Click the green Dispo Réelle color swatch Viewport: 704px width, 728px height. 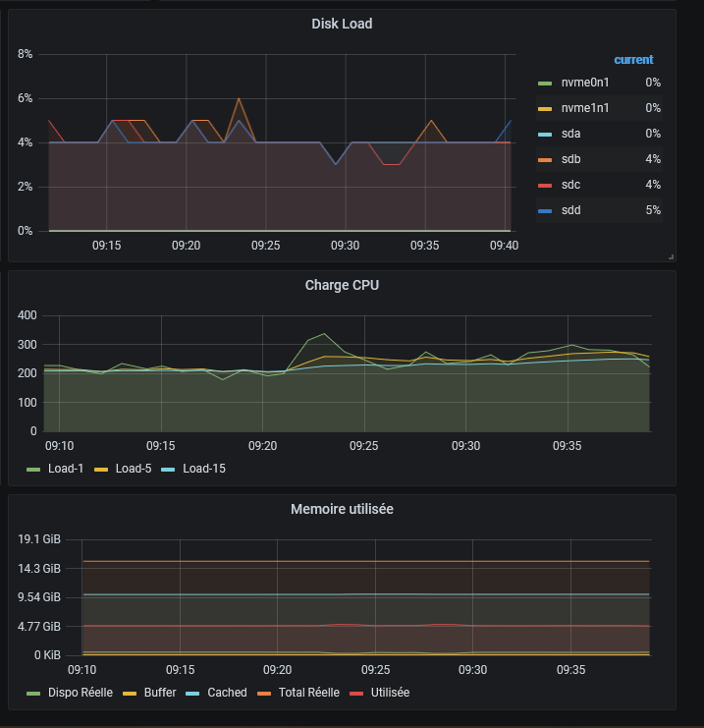[33, 694]
